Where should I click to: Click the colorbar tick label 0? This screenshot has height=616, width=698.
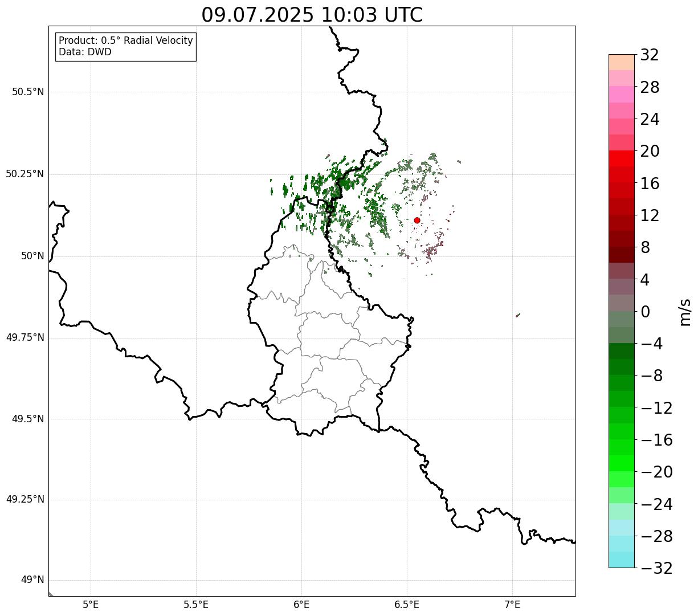646,312
